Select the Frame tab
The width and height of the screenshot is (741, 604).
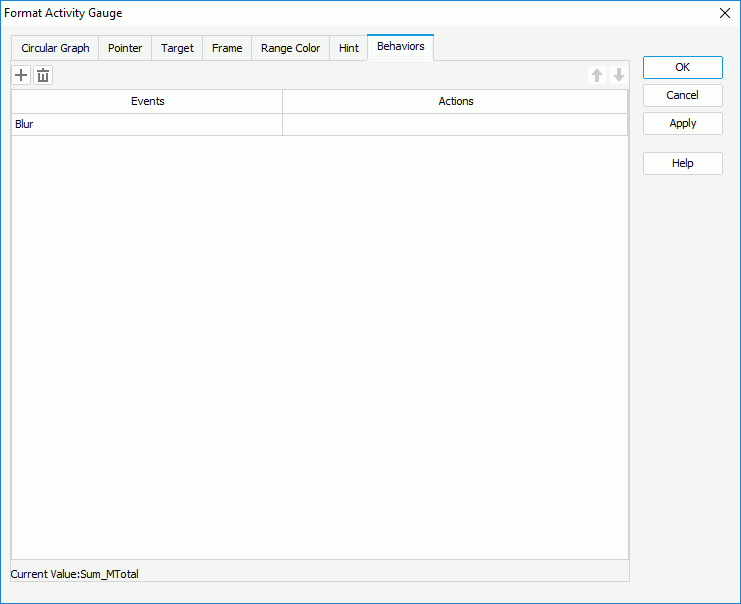[227, 48]
